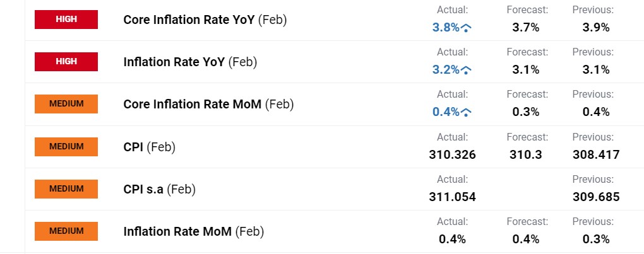Click the 309.685 previous CPI s.a value
Viewport: 644px width, 254px height.
coord(596,197)
